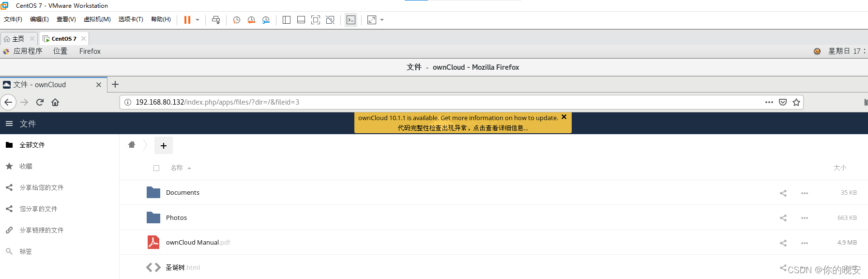
Task: Close the CentOS 7 VM tab
Action: (x=83, y=39)
